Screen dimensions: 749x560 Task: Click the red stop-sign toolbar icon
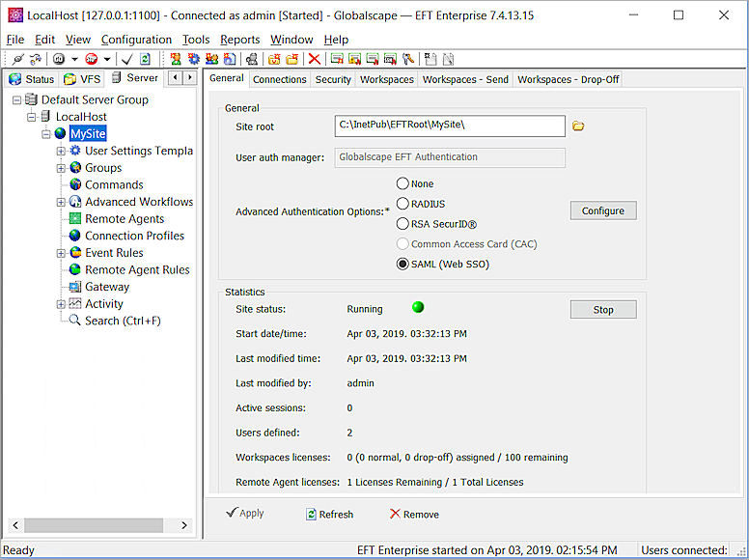[x=91, y=60]
